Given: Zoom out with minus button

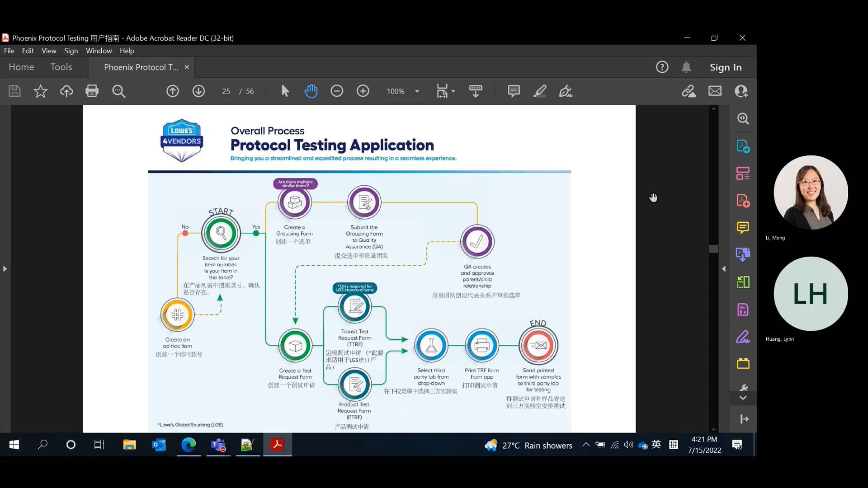Looking at the screenshot, I should click(x=337, y=91).
